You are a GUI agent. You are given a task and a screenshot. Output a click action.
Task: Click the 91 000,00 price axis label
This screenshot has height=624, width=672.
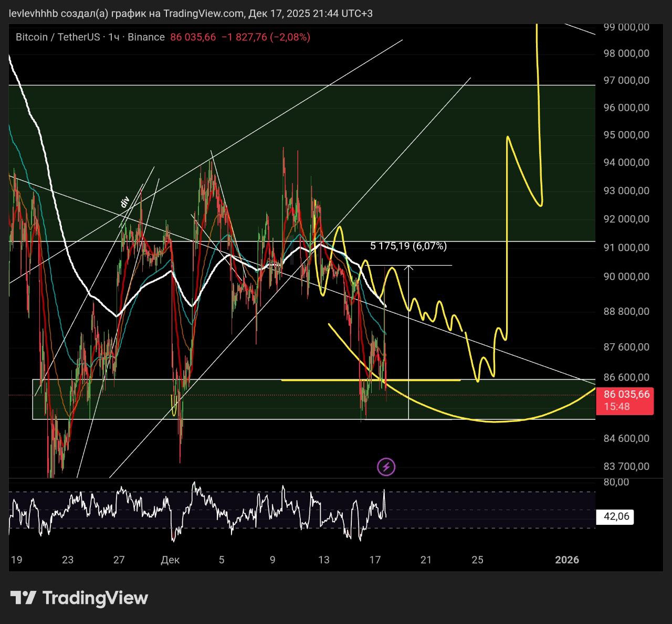[x=626, y=248]
